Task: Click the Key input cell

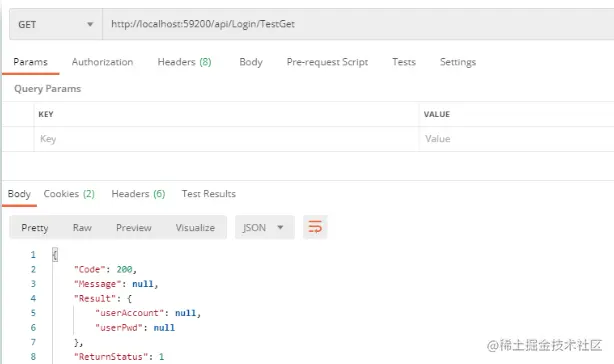Action: pyautogui.click(x=226, y=139)
